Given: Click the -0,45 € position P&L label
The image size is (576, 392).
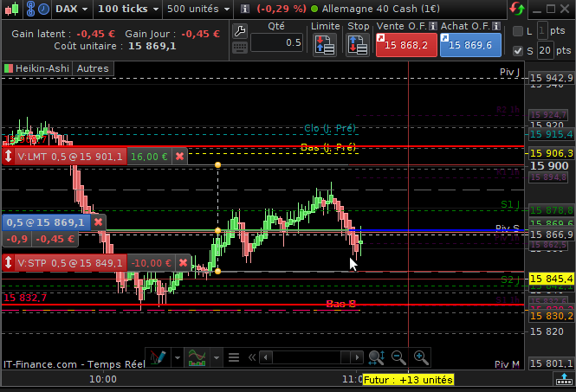Looking at the screenshot, I should (55, 240).
